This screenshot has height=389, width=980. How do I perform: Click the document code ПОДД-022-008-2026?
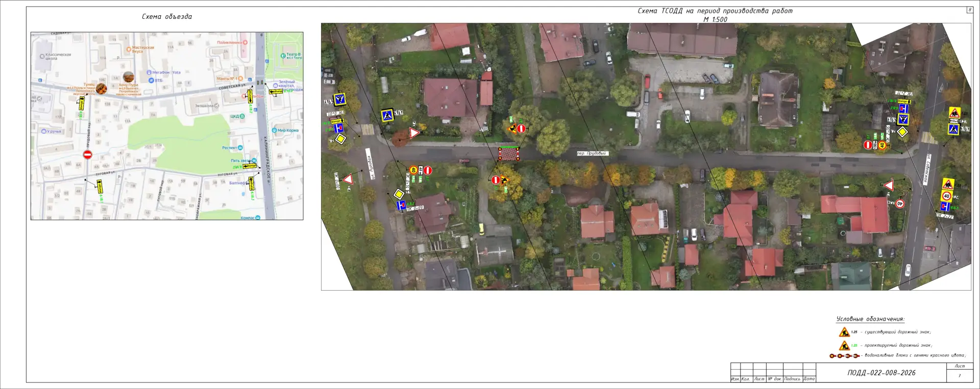pyautogui.click(x=881, y=373)
